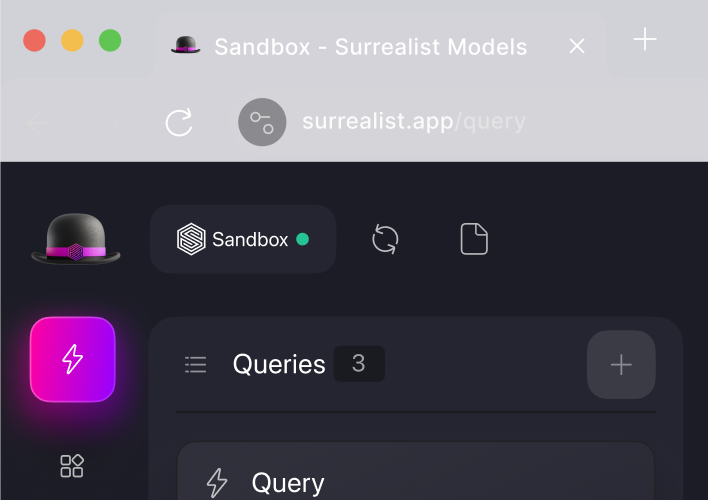Open the Query view lightning sidebar icon
Screen dimensions: 708x500
point(73,359)
